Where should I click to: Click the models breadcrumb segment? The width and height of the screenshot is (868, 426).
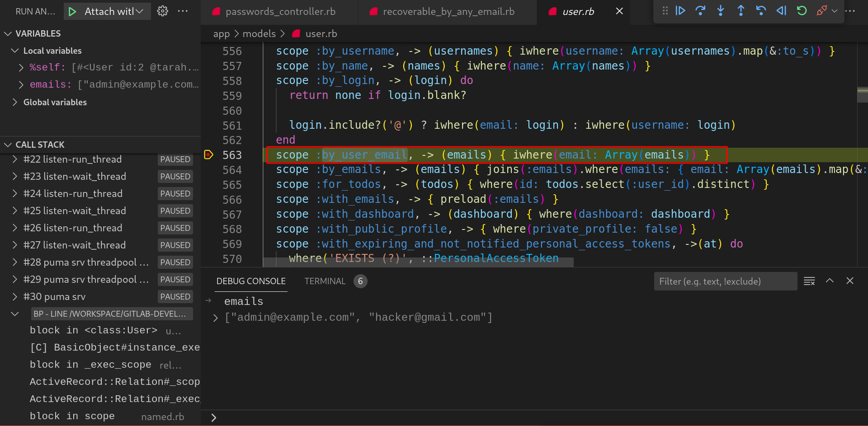point(259,33)
